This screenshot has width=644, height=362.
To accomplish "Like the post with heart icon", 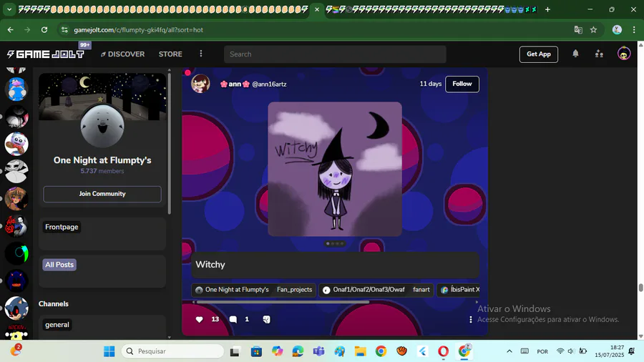I will tap(199, 319).
